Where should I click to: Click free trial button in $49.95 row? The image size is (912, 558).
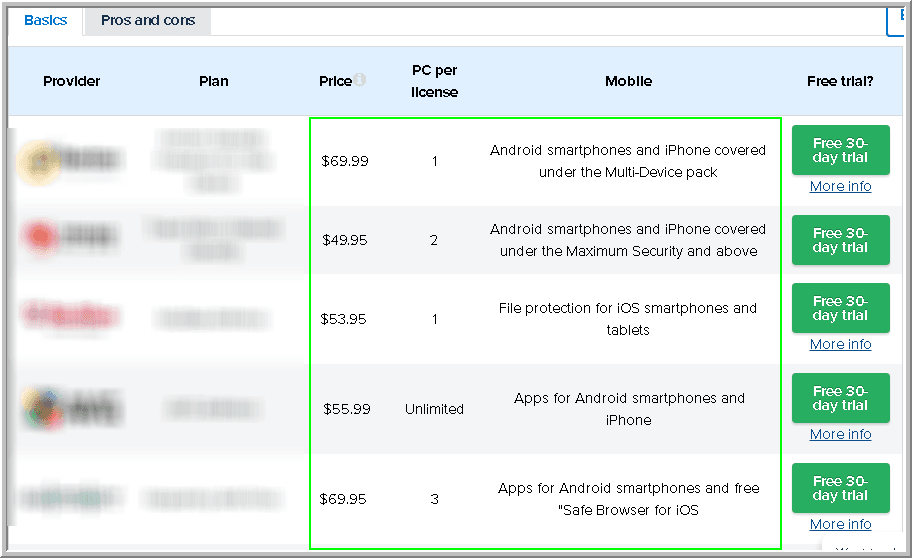tap(840, 240)
